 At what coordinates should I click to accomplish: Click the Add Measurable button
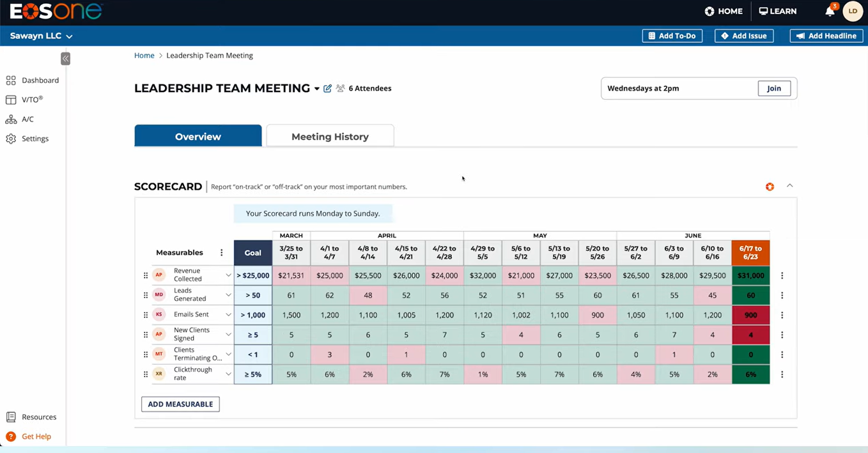pos(180,404)
